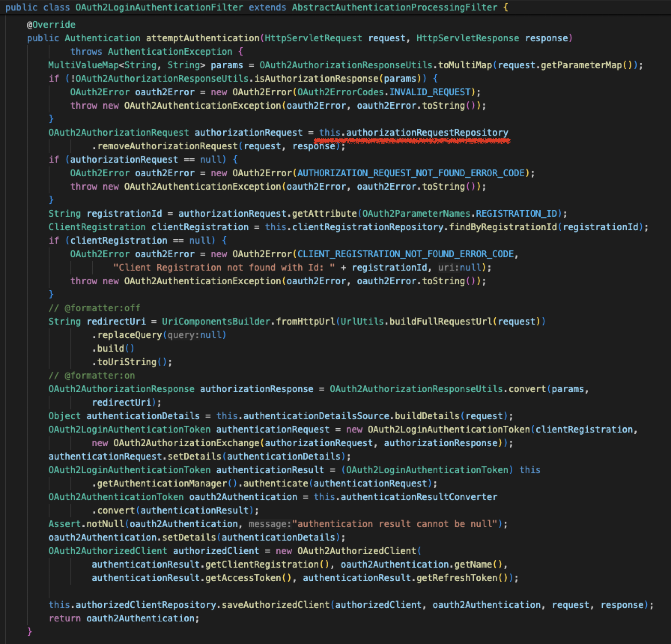Click the toMultiMap method call
Image resolution: width=671 pixels, height=644 pixels.
pyautogui.click(x=465, y=65)
